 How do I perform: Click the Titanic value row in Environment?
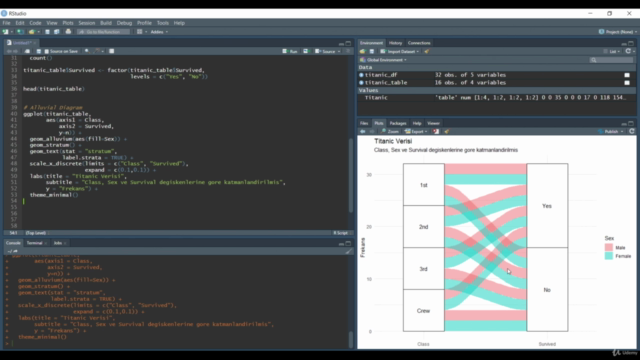point(497,98)
